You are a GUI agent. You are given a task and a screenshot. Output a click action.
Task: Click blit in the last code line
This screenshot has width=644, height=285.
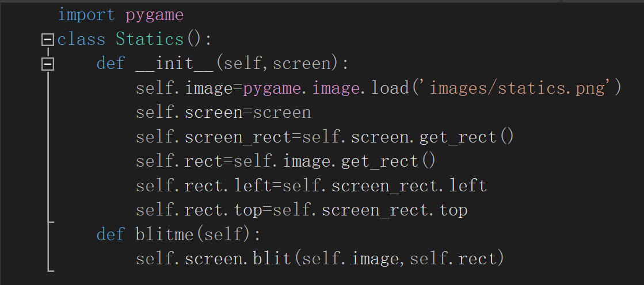pos(272,259)
